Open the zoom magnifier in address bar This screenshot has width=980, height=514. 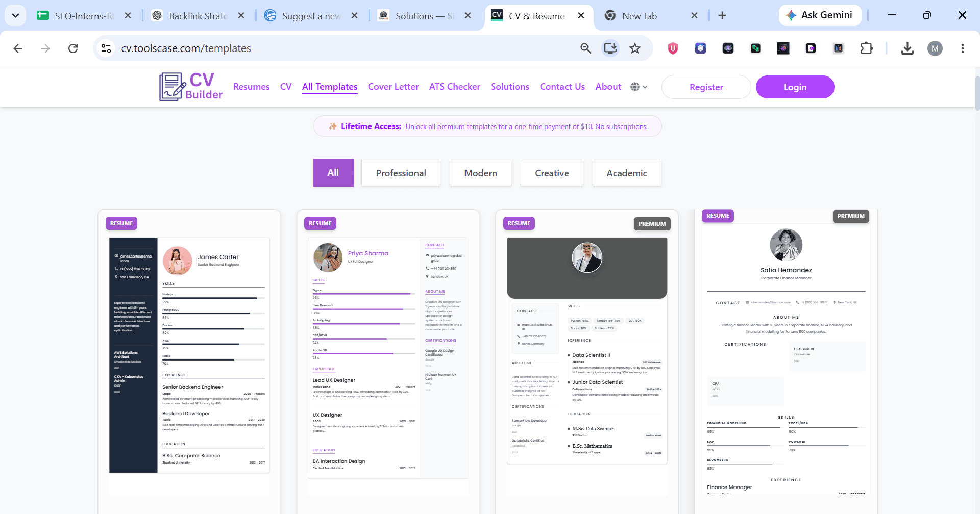click(585, 48)
